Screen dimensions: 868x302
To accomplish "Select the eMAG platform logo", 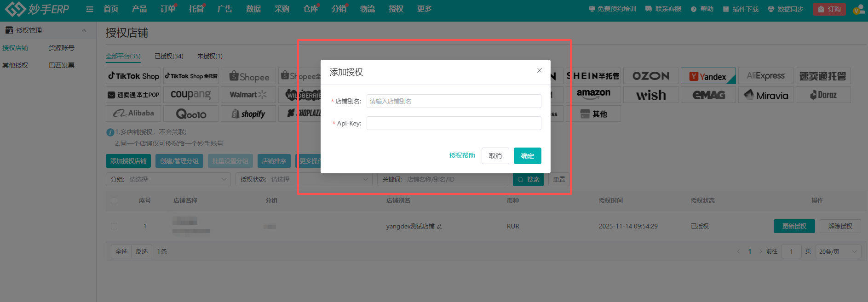I will click(708, 95).
